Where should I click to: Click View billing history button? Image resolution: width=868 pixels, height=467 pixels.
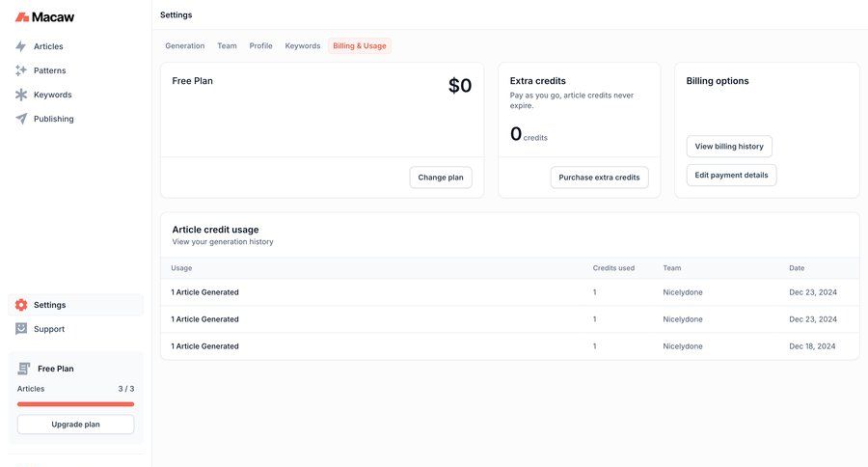[729, 147]
